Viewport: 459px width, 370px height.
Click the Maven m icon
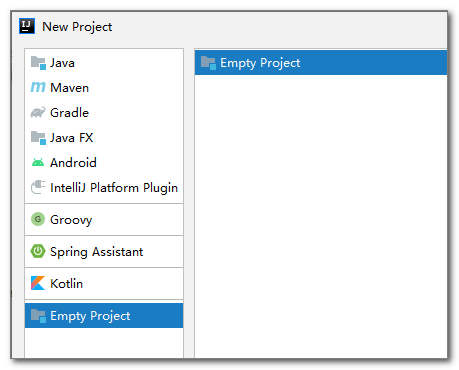pos(38,87)
